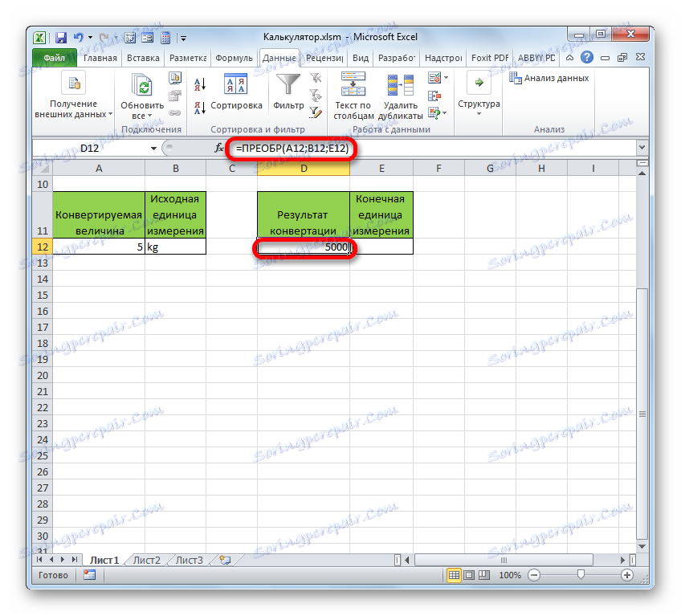Open the Undo history dropdown arrow
681x616 pixels.
(x=90, y=38)
